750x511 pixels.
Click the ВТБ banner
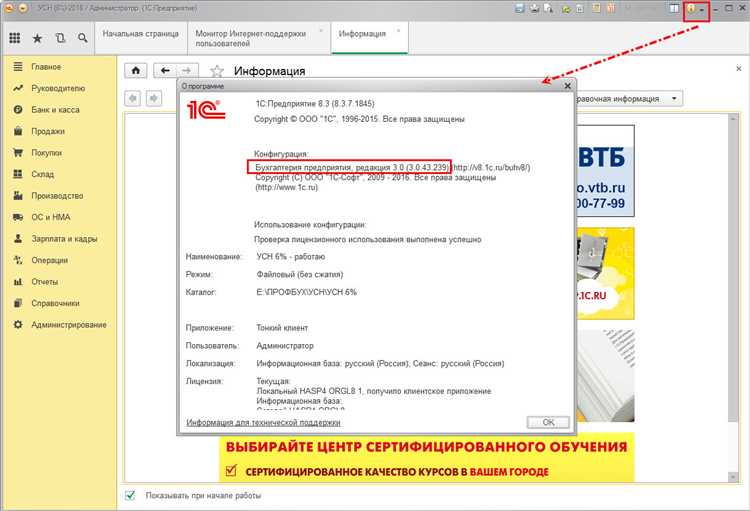point(605,171)
